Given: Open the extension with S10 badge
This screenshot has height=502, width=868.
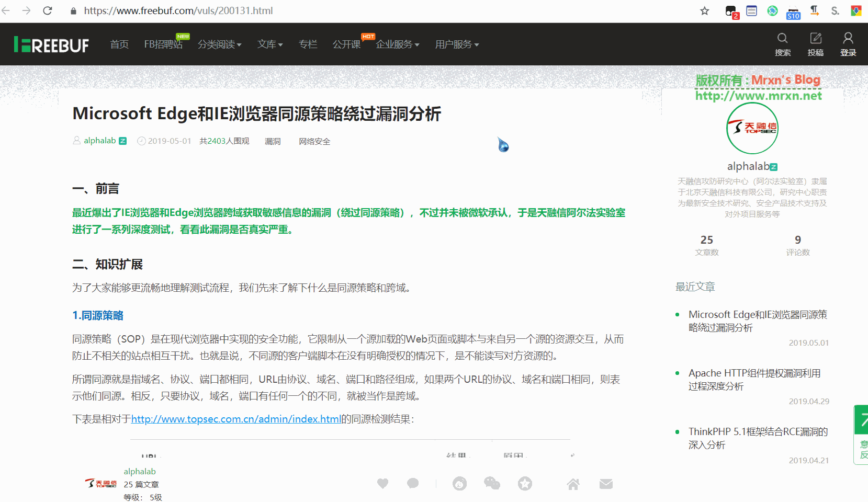Looking at the screenshot, I should (793, 13).
